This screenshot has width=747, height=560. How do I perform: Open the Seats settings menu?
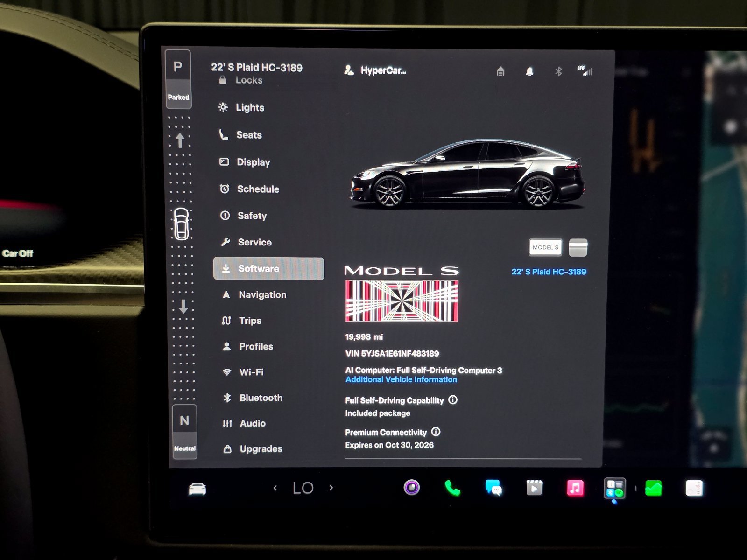click(240, 135)
